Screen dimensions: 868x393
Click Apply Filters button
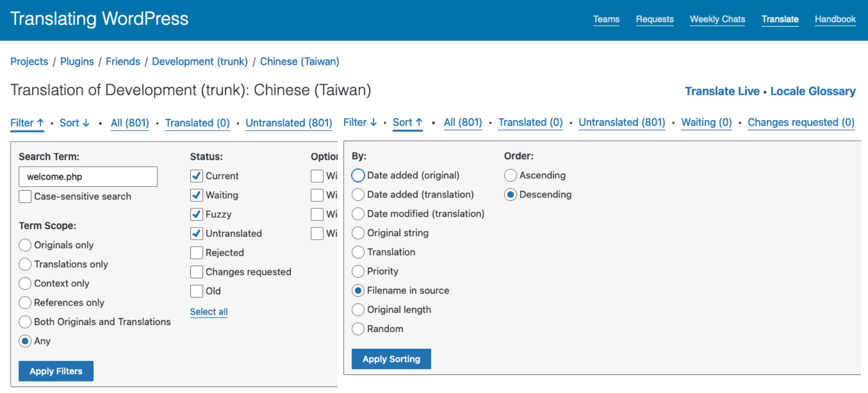(56, 371)
